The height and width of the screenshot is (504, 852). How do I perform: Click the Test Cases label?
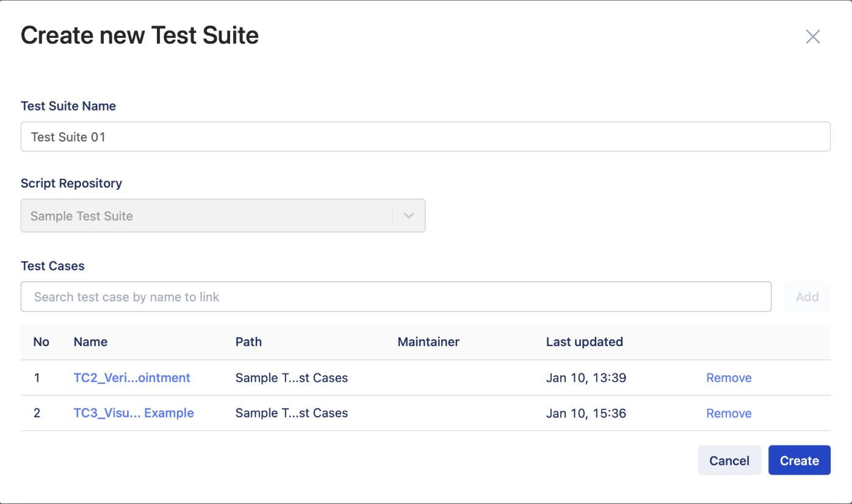52,266
